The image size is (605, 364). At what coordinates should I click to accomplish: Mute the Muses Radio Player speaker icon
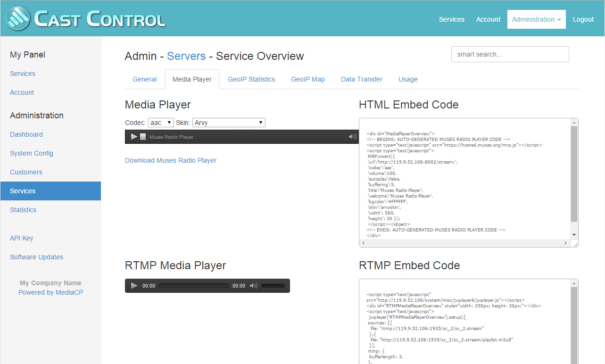(x=352, y=136)
